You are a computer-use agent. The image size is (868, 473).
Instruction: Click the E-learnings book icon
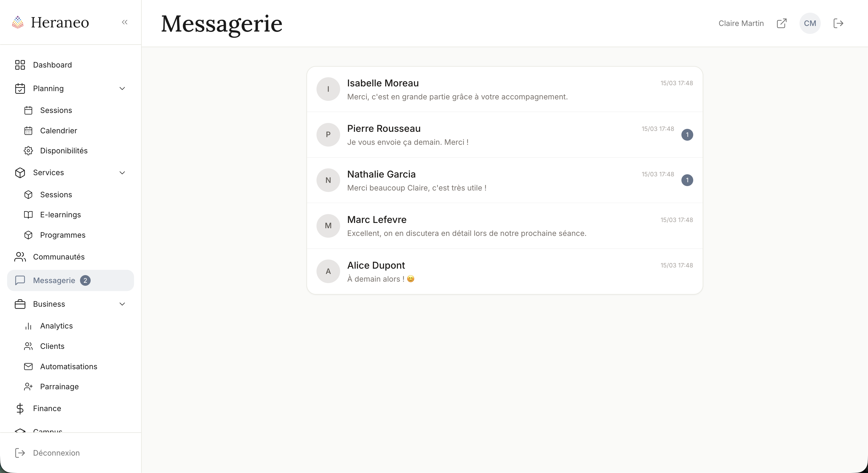coord(29,214)
